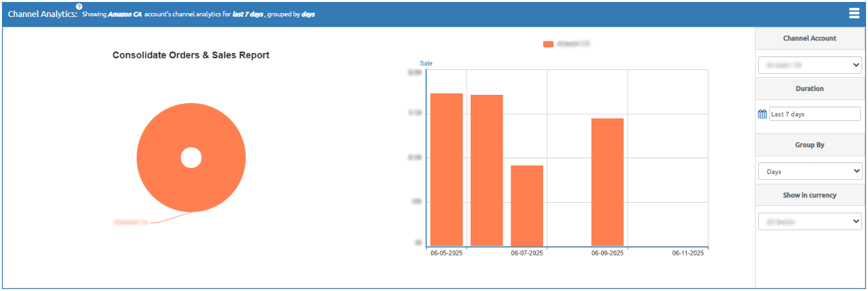This screenshot has width=868, height=291.
Task: Click the donut chart's channel callout label
Action: [x=131, y=223]
